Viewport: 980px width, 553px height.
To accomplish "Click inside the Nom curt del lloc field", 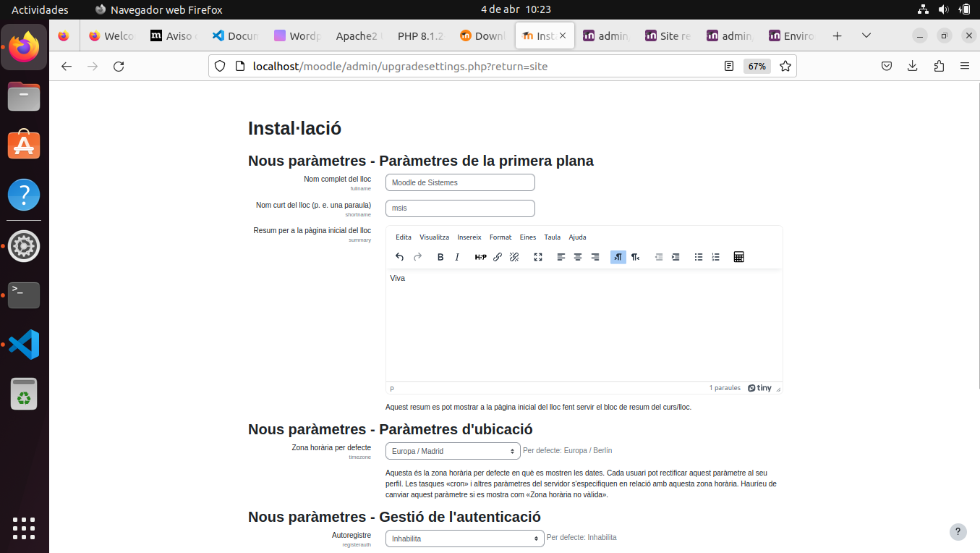I will (x=460, y=208).
